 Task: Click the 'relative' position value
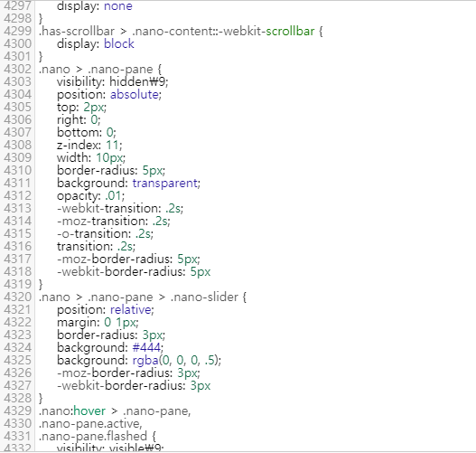tap(131, 310)
